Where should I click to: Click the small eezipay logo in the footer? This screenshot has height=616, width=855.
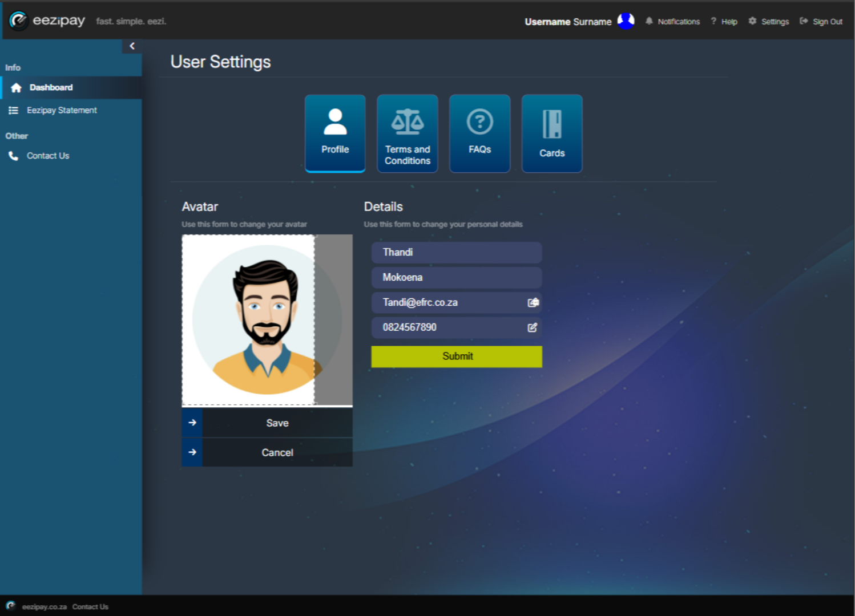click(x=11, y=606)
